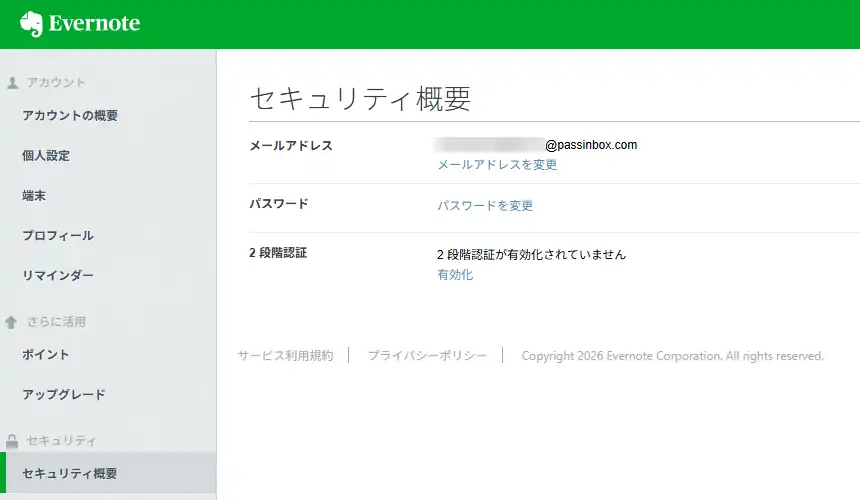
Task: Open アカウントの概要 in the sidebar
Action: tap(70, 116)
